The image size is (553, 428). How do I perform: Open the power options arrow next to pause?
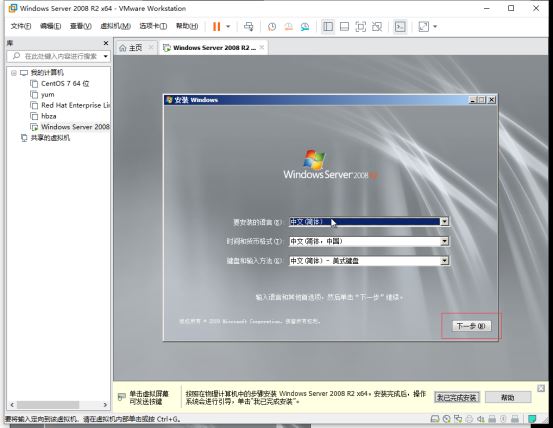coord(228,26)
